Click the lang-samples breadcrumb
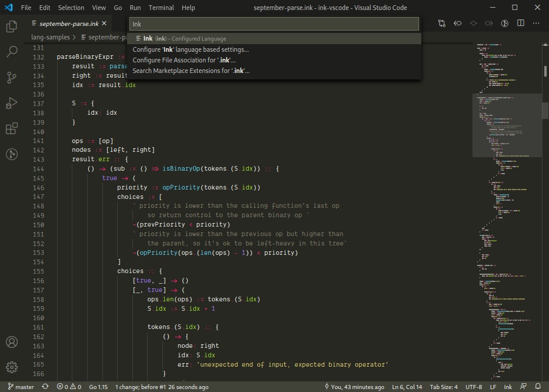Image resolution: width=549 pixels, height=392 pixels. click(x=51, y=37)
